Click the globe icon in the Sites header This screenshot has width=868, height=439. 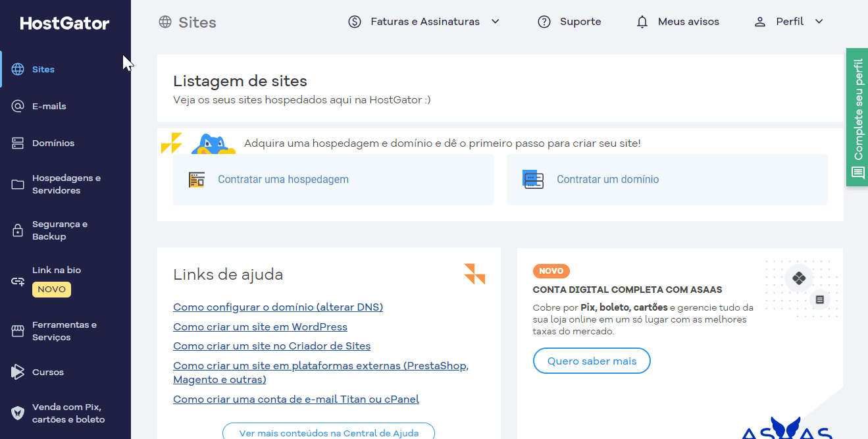[165, 22]
